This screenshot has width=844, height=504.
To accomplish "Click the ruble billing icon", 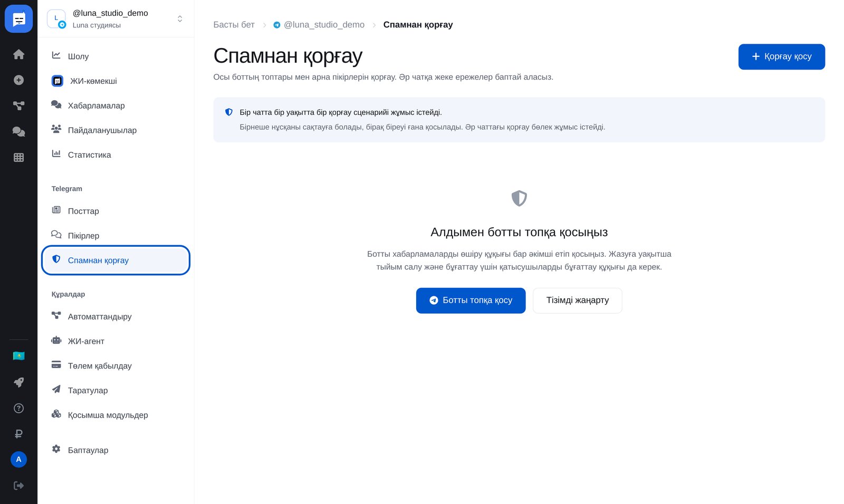I will (x=18, y=434).
